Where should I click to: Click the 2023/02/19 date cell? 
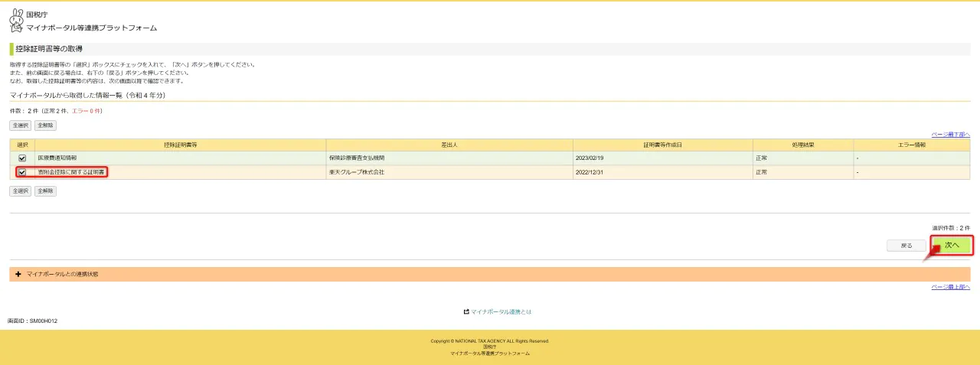point(590,158)
